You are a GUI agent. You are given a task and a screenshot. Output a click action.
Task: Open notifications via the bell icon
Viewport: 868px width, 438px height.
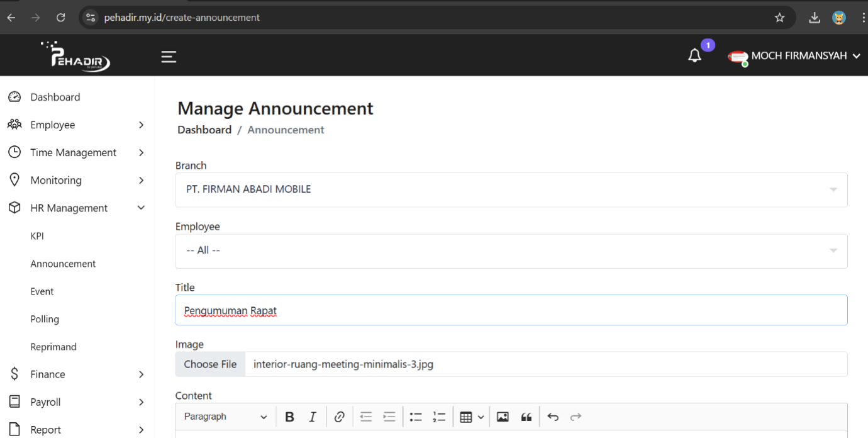click(694, 55)
